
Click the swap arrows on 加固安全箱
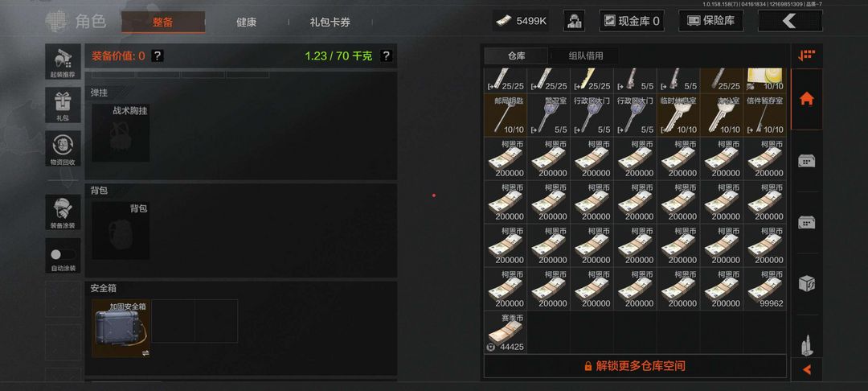click(x=145, y=353)
